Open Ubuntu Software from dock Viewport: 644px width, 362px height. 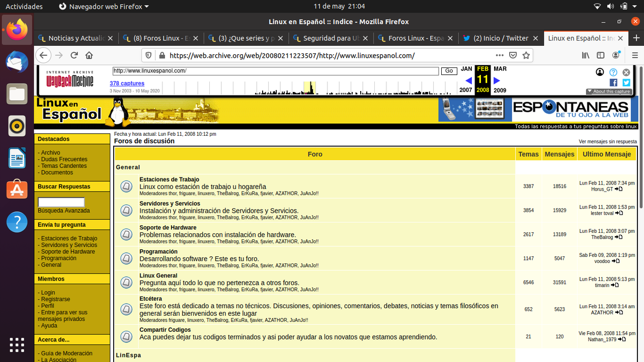[x=17, y=190]
